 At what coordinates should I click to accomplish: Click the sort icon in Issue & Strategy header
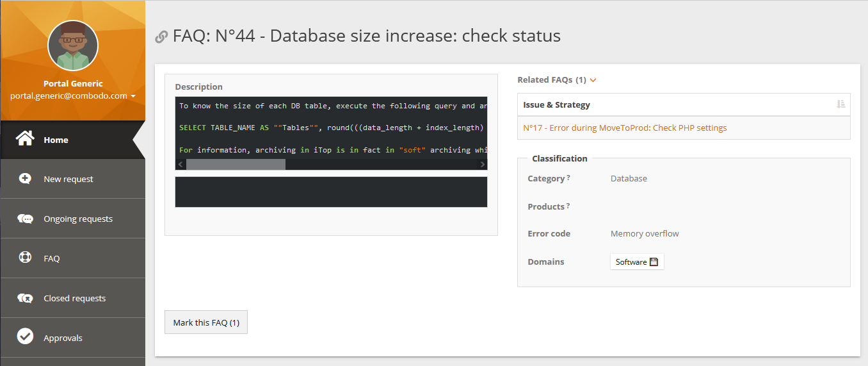pyautogui.click(x=841, y=104)
